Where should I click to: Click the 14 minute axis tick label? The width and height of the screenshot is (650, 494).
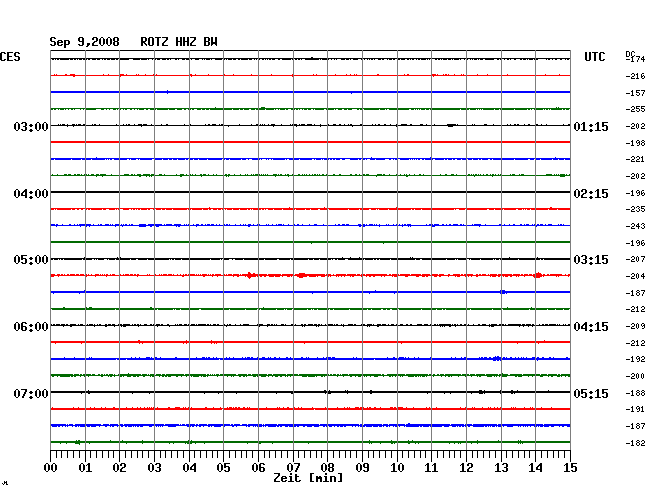tap(535, 468)
